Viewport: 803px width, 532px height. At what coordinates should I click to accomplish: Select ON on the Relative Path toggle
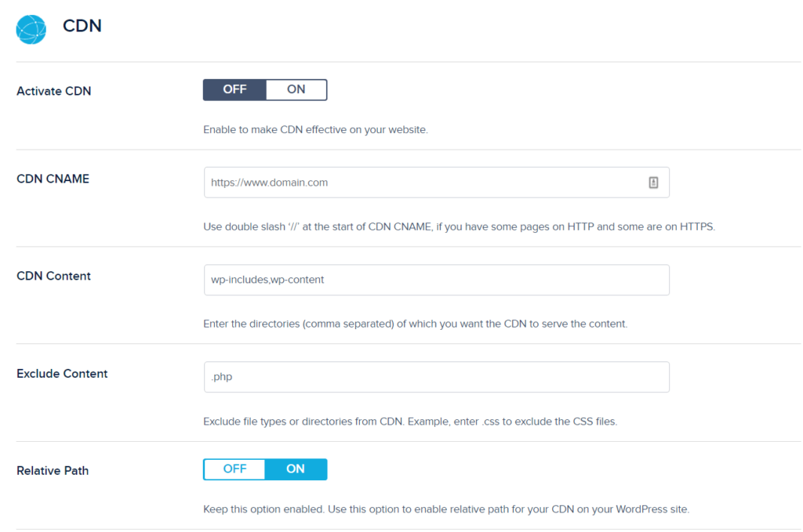pos(296,469)
